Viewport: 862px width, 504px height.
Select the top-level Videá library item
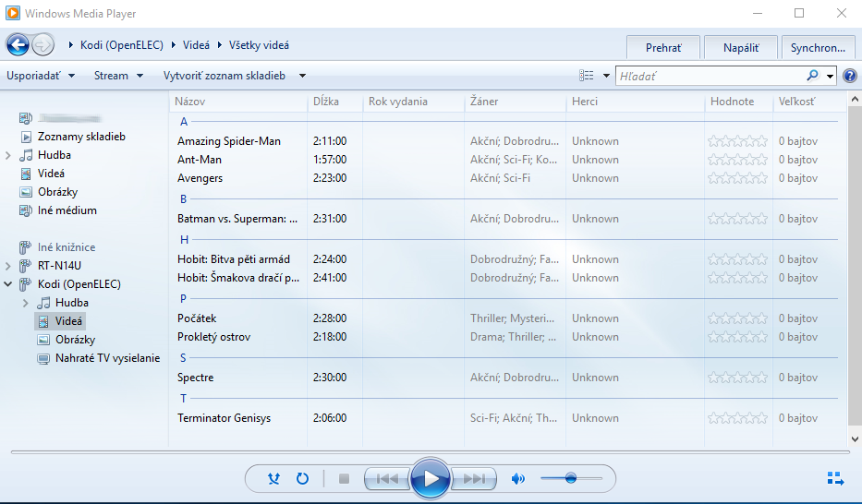pyautogui.click(x=51, y=174)
